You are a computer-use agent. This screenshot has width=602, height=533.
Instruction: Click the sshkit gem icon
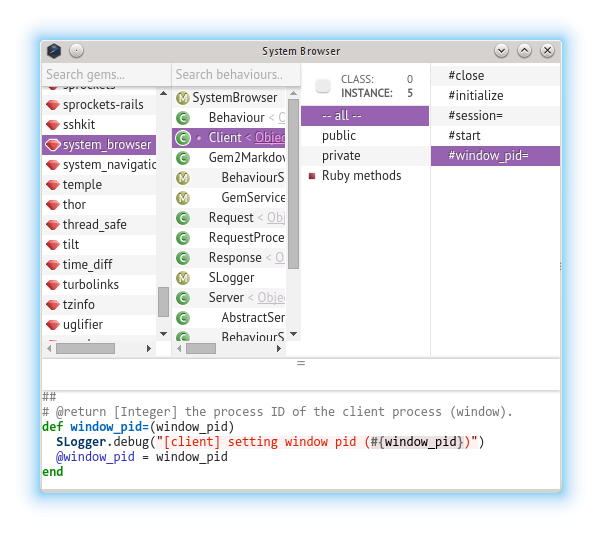(x=53, y=125)
